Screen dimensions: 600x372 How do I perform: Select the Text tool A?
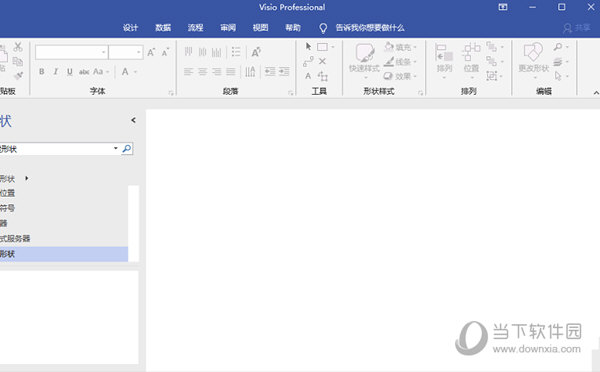308,76
